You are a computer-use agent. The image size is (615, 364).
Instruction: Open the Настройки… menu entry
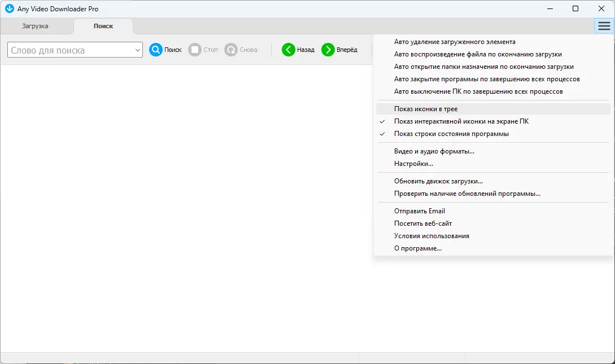(x=494, y=164)
